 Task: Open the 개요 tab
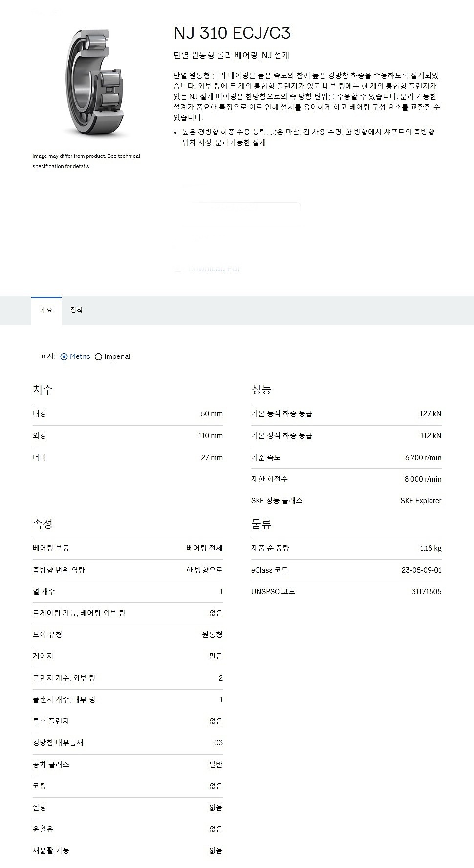46,311
